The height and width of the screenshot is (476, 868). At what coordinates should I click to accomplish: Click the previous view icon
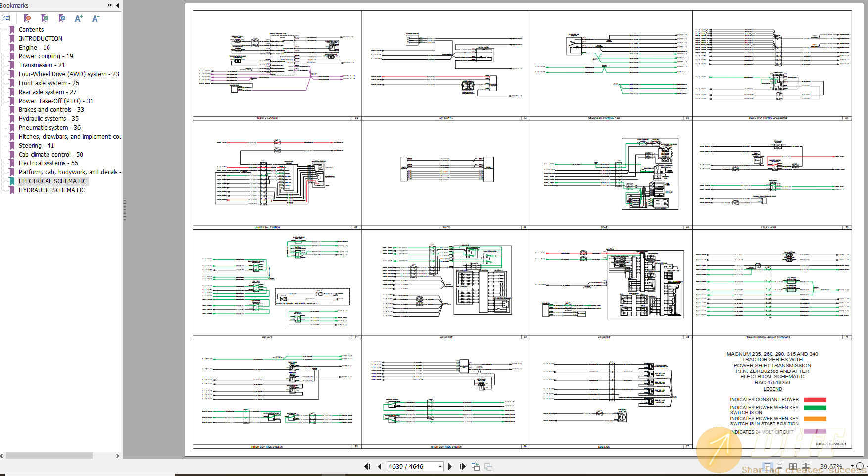[x=476, y=466]
